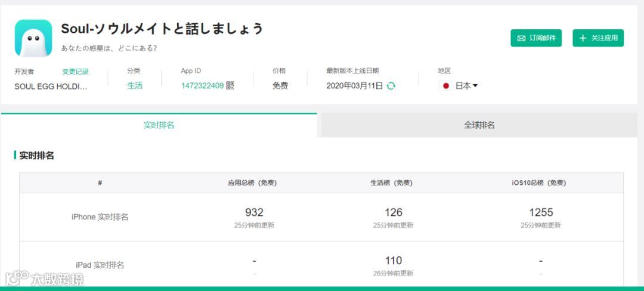Click the Japan flag icon

pyautogui.click(x=445, y=86)
